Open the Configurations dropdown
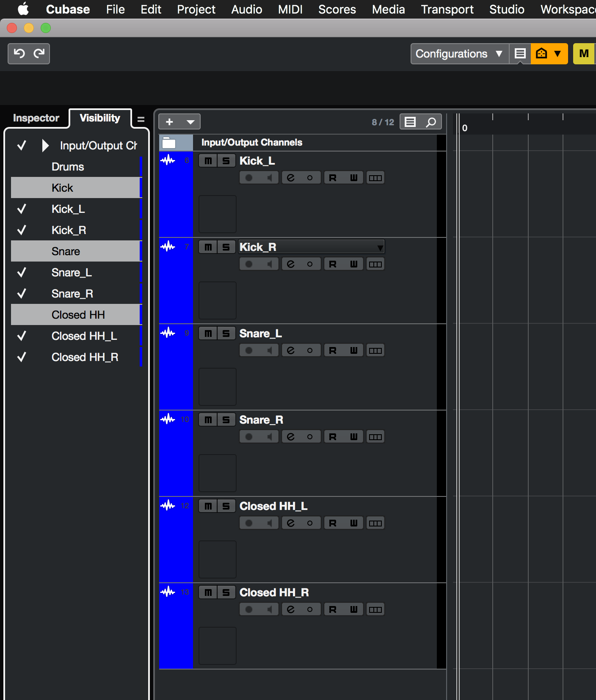Viewport: 596px width, 700px height. pyautogui.click(x=460, y=54)
